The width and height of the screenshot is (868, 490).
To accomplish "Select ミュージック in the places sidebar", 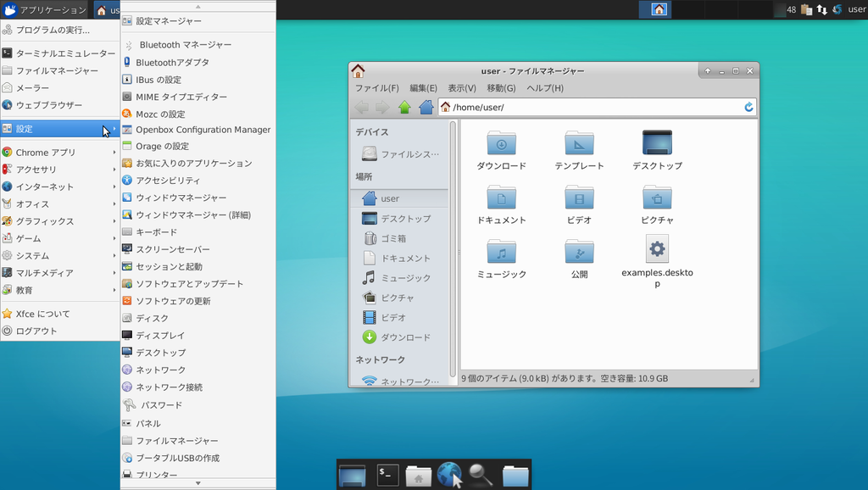I will 400,278.
